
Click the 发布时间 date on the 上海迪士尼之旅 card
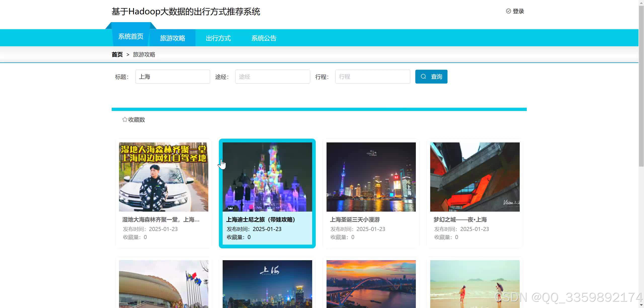254,229
